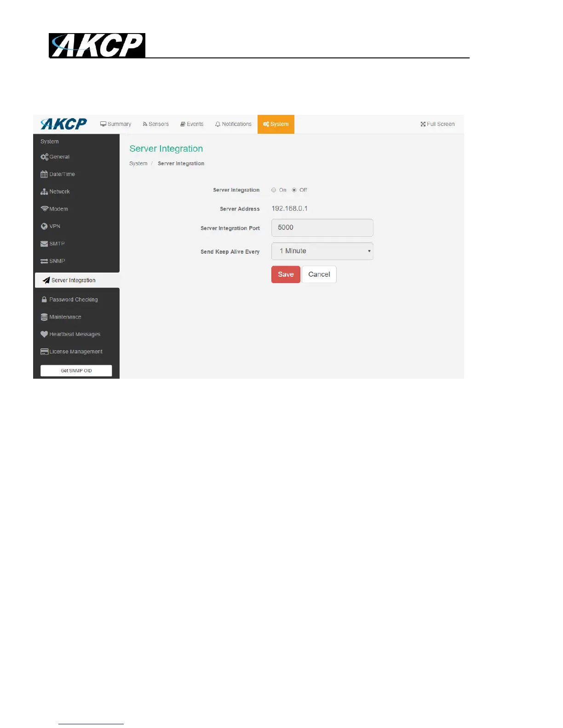This screenshot has width=563, height=728.
Task: Click the Server Address value 192.168.0.1
Action: (290, 209)
